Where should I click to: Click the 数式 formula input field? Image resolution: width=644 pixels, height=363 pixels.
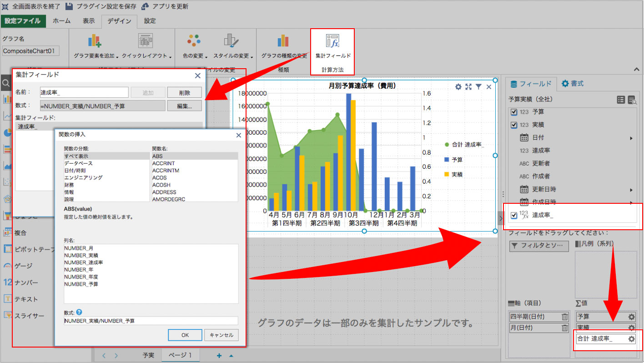(x=151, y=321)
